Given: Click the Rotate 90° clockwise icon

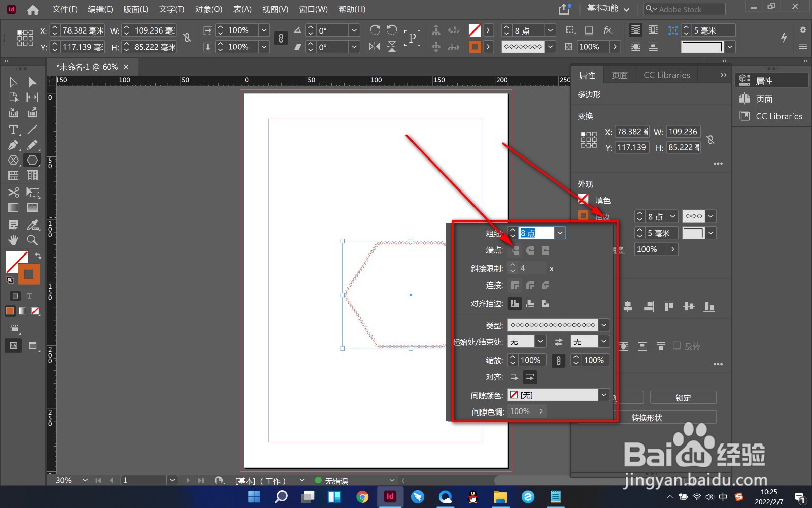Looking at the screenshot, I should [375, 30].
